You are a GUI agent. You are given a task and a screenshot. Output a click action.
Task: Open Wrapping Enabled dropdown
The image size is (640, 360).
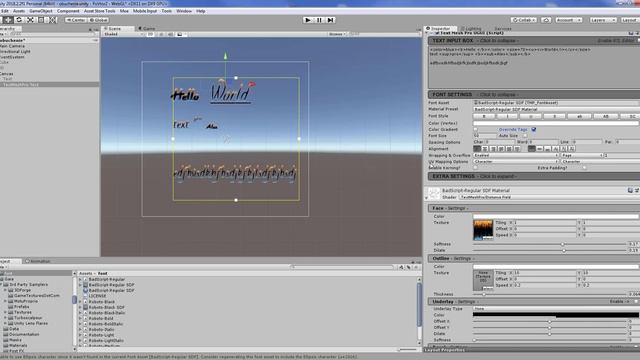pos(516,156)
